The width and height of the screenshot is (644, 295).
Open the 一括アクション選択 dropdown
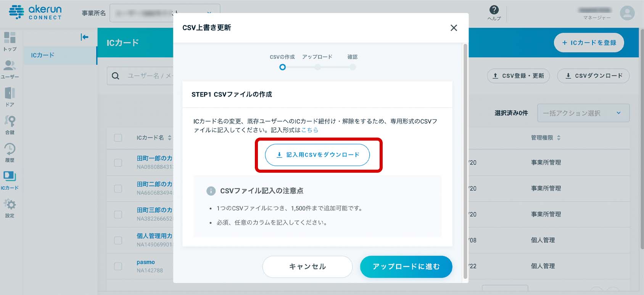tap(583, 113)
